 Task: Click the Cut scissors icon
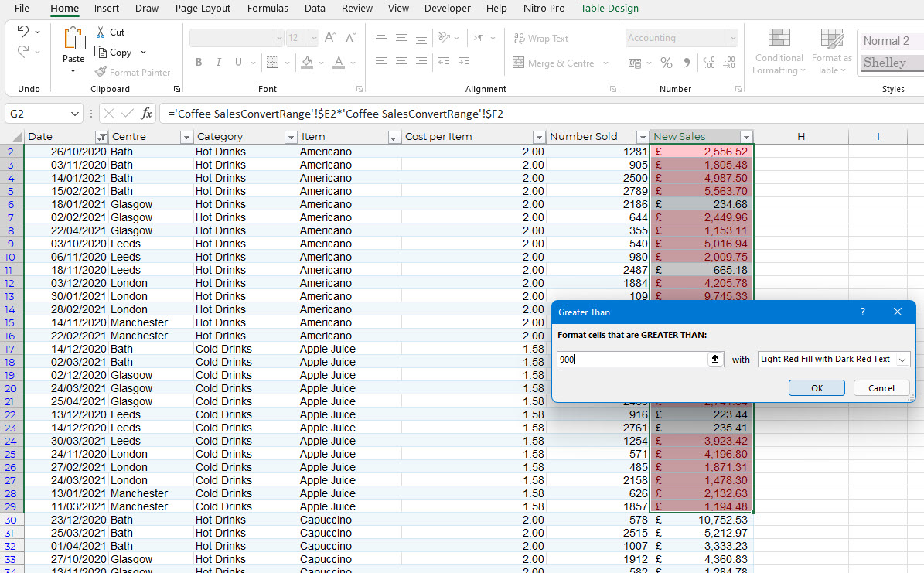[x=101, y=32]
